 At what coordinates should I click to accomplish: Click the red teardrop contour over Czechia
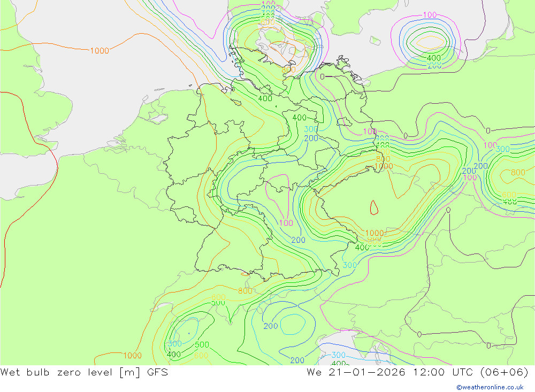[374, 207]
